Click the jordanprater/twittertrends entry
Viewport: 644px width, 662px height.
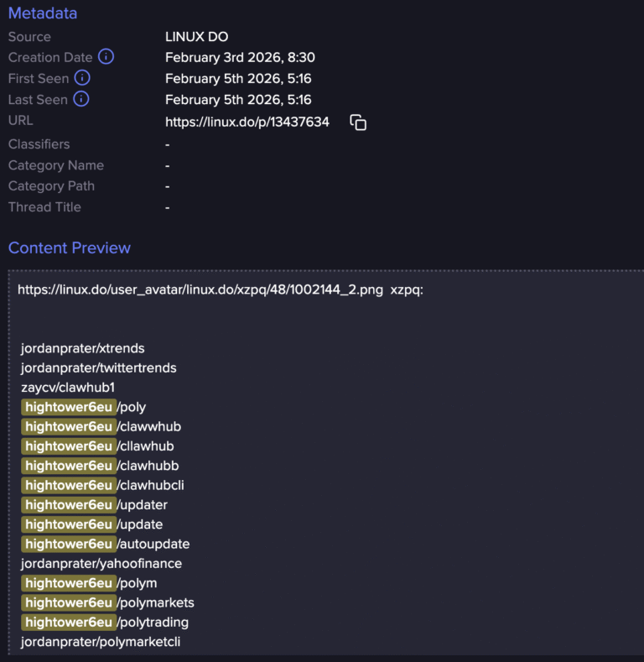point(99,367)
